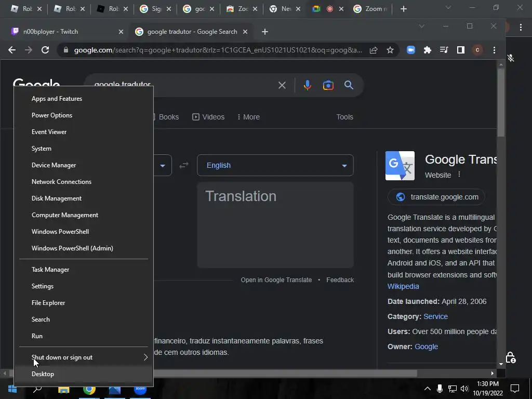Click the vertical page scrollbar thumb
This screenshot has width=532, height=399.
point(501,103)
